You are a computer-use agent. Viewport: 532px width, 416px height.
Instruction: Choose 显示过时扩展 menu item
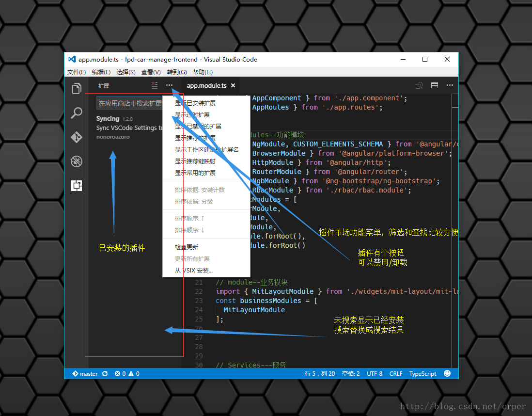click(206, 114)
